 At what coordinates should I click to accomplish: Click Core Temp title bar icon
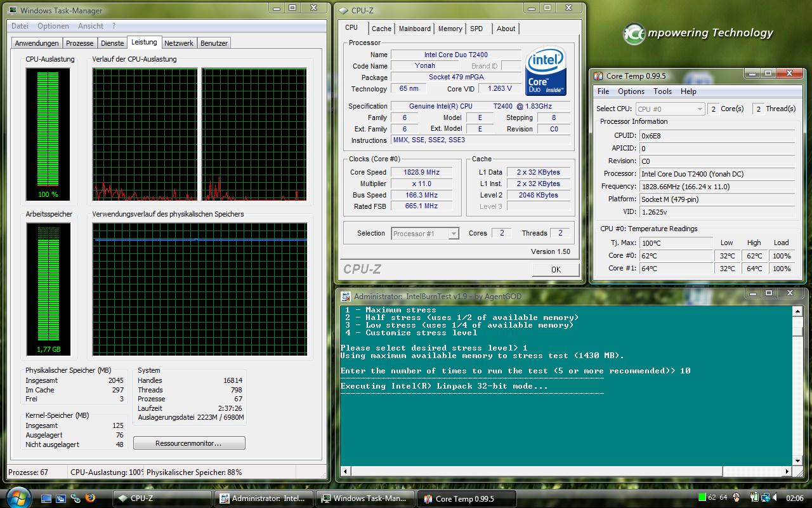click(598, 76)
